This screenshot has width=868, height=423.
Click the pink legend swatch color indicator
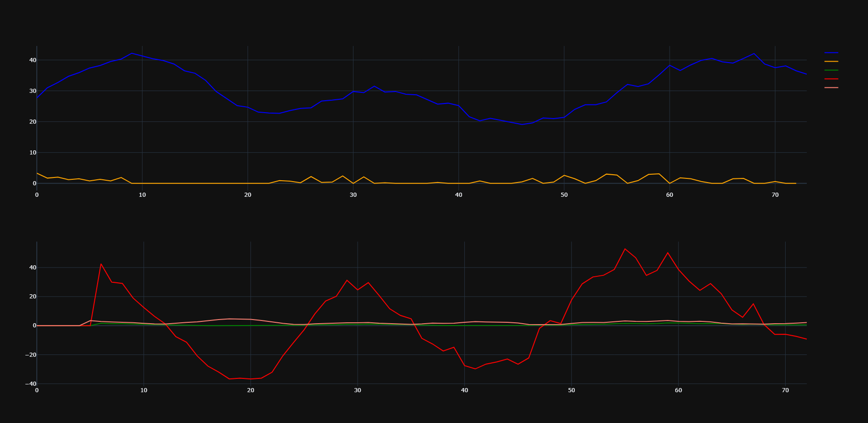[x=831, y=87]
